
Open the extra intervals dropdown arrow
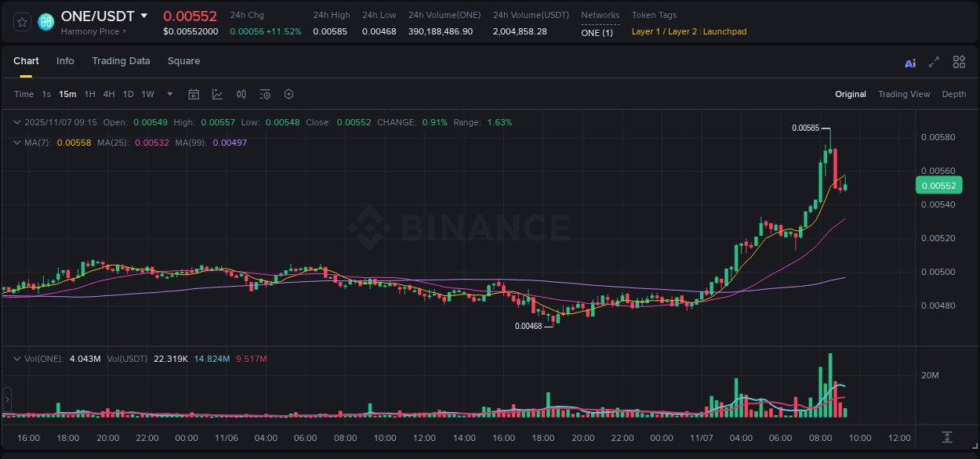[169, 94]
